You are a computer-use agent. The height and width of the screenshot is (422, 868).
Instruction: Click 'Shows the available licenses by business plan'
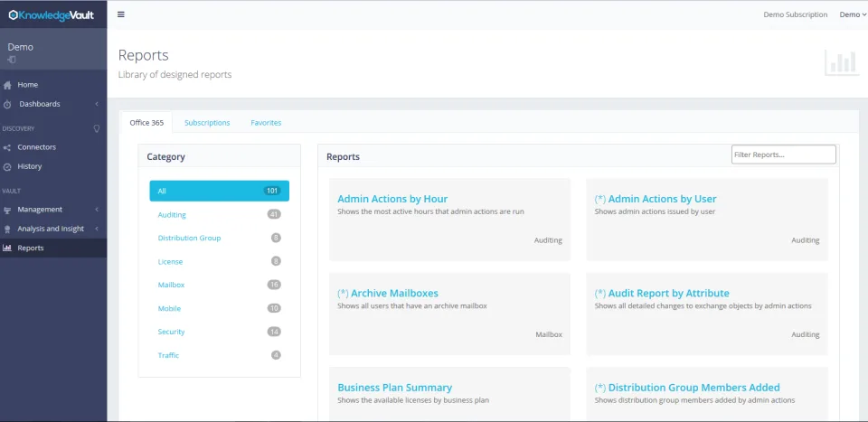pyautogui.click(x=413, y=400)
